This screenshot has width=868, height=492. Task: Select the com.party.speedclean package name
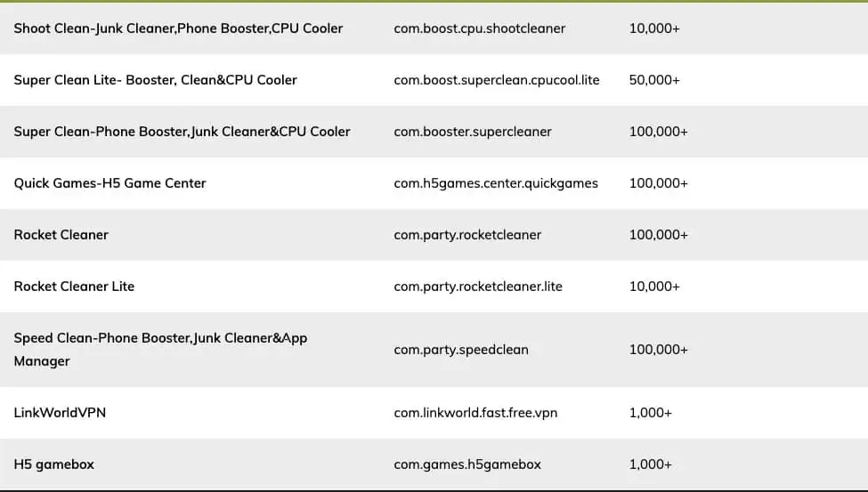tap(461, 350)
